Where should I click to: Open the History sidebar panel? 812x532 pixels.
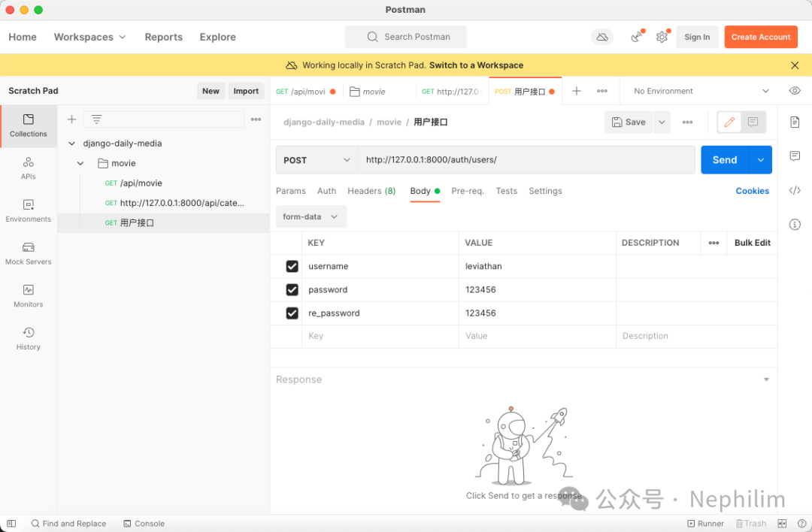[29, 338]
